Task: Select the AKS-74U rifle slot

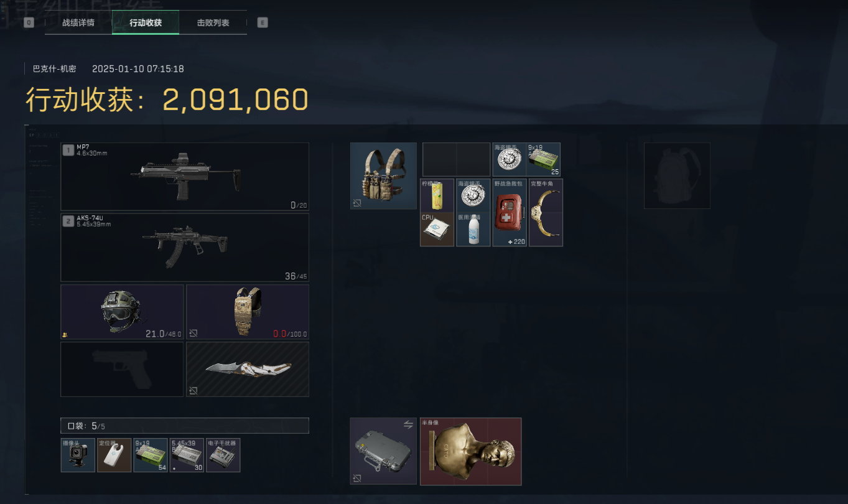Action: [185, 248]
